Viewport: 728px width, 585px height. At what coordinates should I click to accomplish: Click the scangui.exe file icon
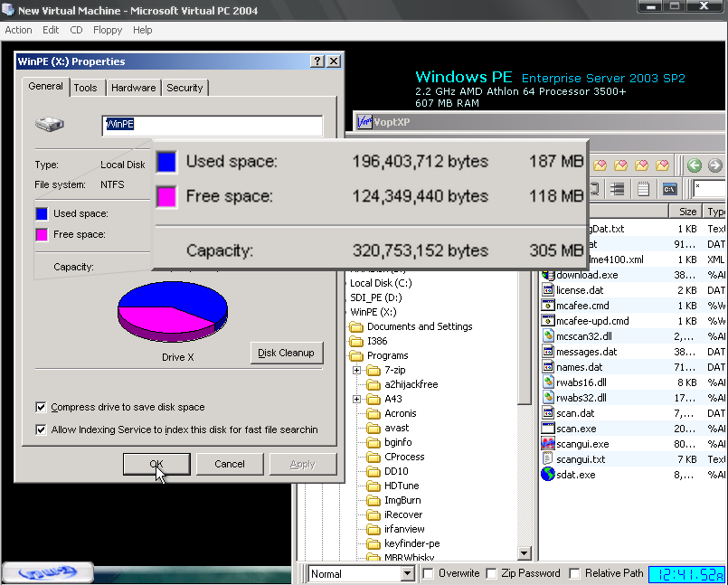point(548,444)
